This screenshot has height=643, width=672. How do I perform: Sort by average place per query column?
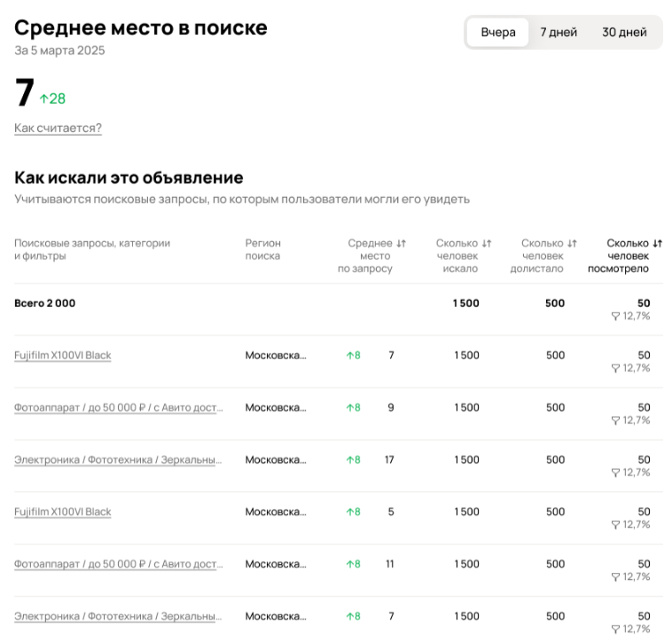[x=401, y=243]
